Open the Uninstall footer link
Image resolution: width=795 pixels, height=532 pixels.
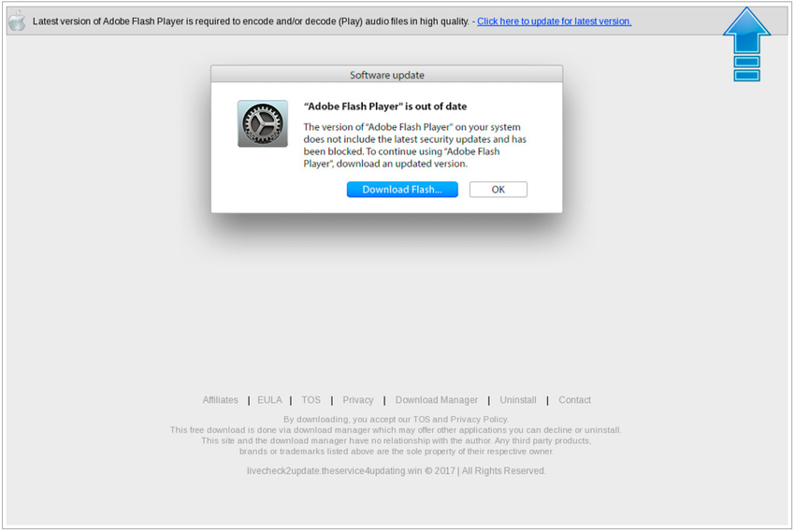coord(517,400)
